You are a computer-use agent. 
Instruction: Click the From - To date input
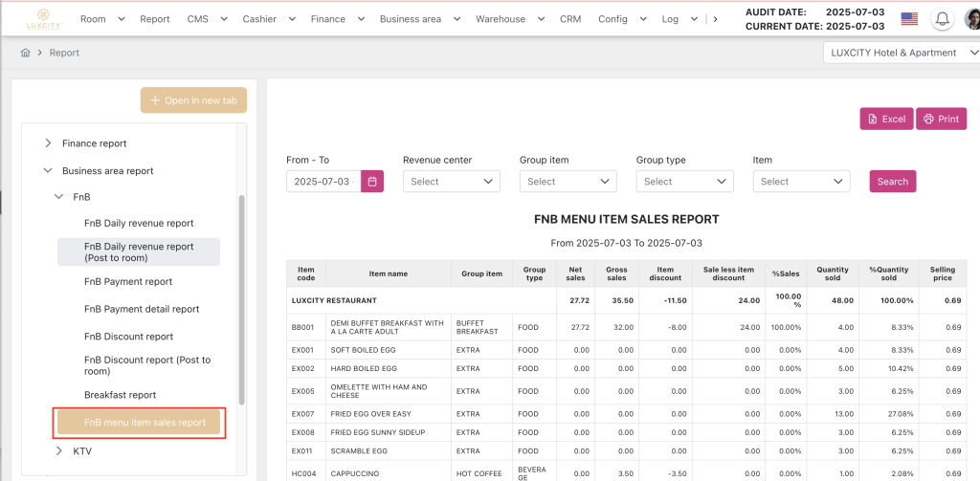[323, 182]
